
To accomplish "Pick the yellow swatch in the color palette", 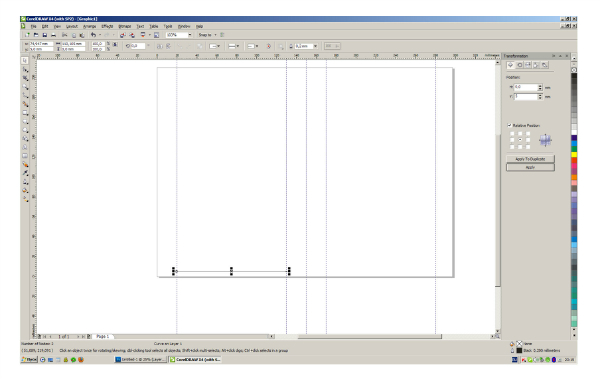I will click(574, 155).
